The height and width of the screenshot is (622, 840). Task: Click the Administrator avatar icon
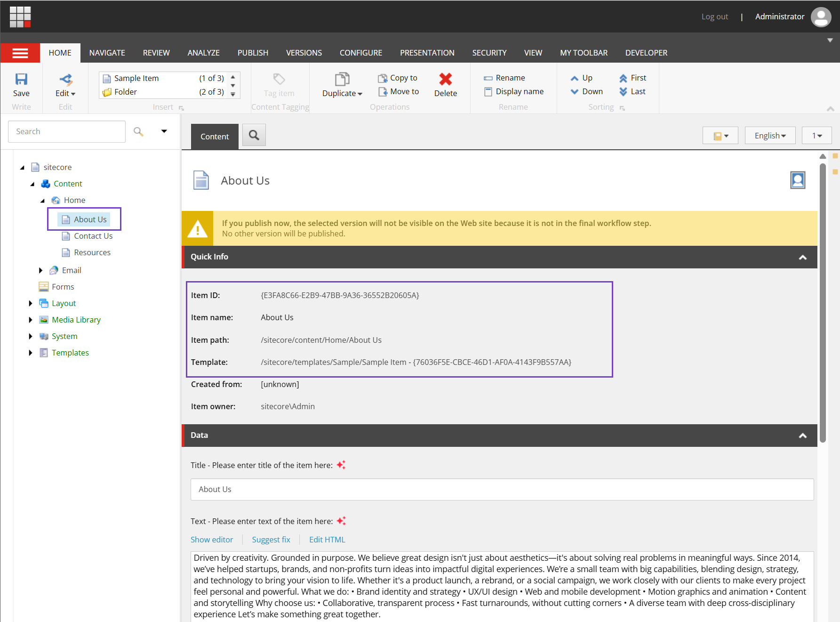pos(821,17)
